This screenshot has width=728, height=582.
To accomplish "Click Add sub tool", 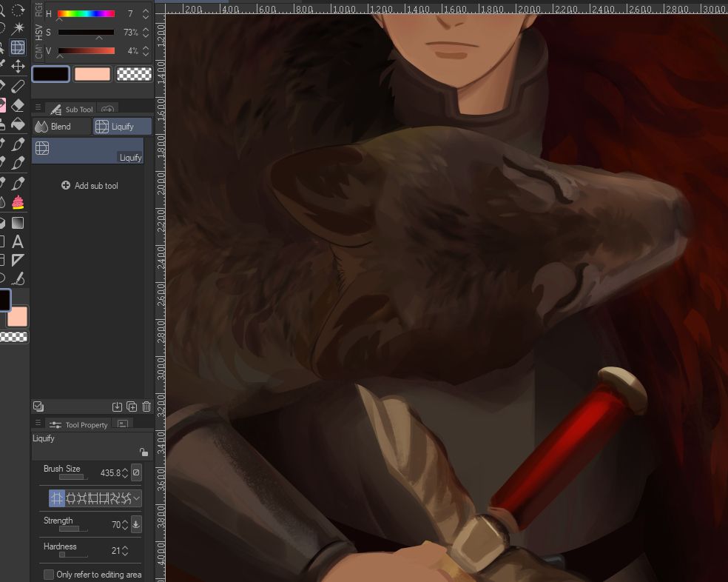I will pos(90,185).
